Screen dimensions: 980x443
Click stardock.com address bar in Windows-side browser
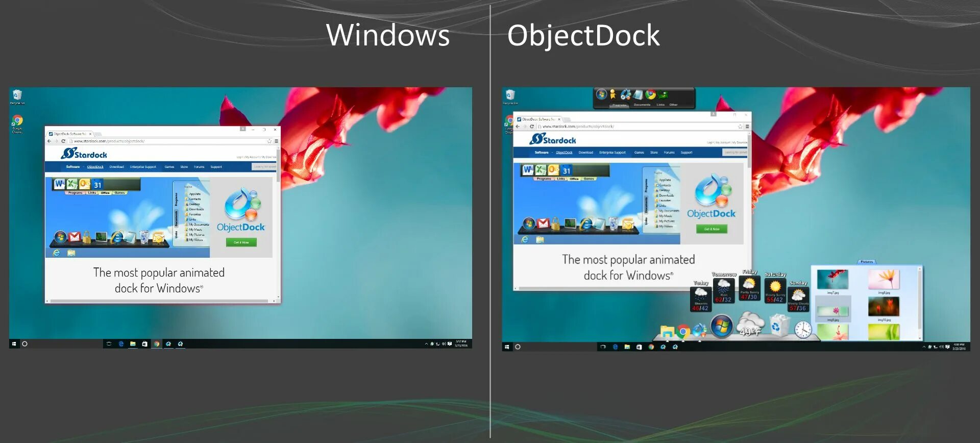coord(170,141)
